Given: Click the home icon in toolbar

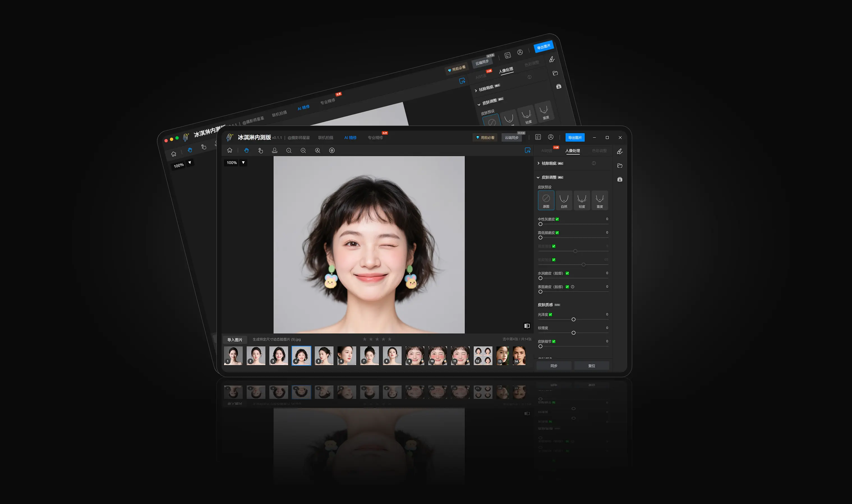Looking at the screenshot, I should click(x=230, y=151).
